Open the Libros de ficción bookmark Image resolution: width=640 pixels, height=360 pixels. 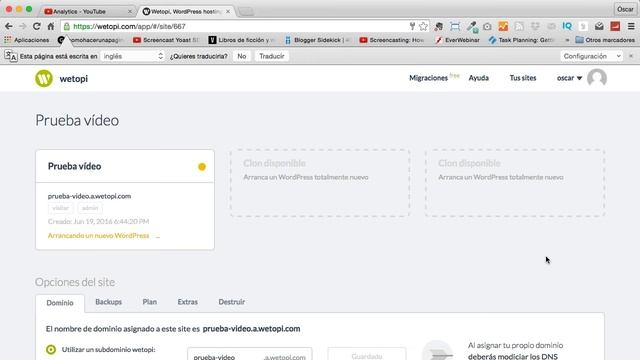242,40
